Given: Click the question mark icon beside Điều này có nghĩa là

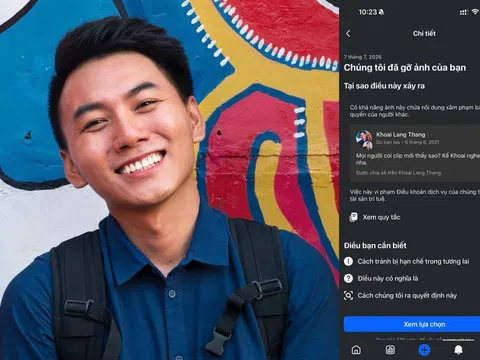Looking at the screenshot, I should (x=348, y=278).
